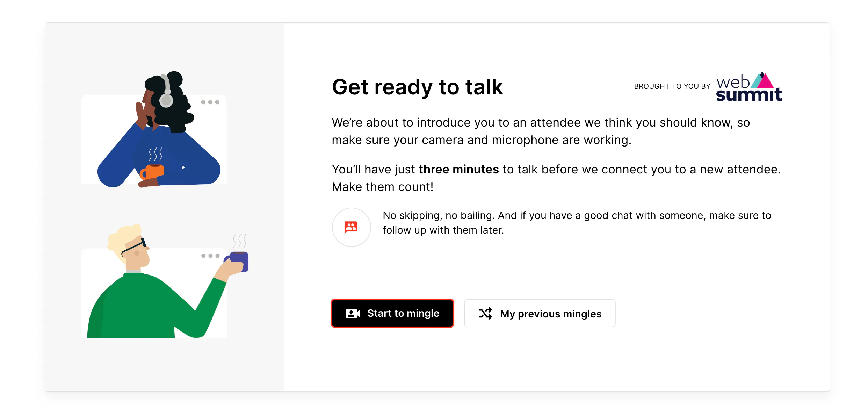Click the Web Summit logo
Screen dimensions: 868x407
(748, 87)
